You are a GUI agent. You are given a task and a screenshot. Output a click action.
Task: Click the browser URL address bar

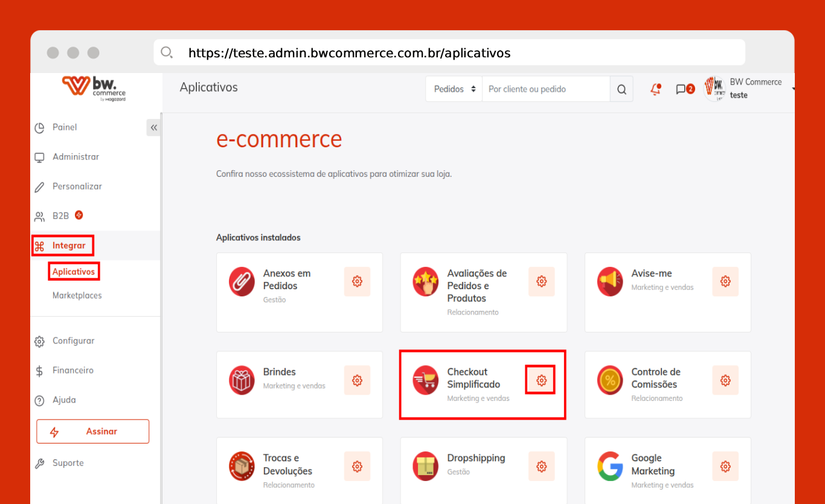(449, 53)
